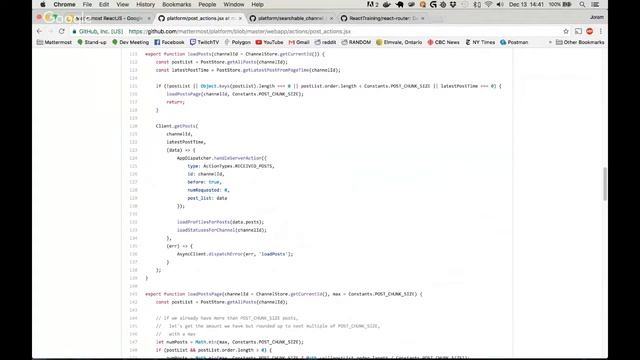Open the Gmail bookmark
Image resolution: width=640 pixels, height=360 pixels.
tap(299, 42)
